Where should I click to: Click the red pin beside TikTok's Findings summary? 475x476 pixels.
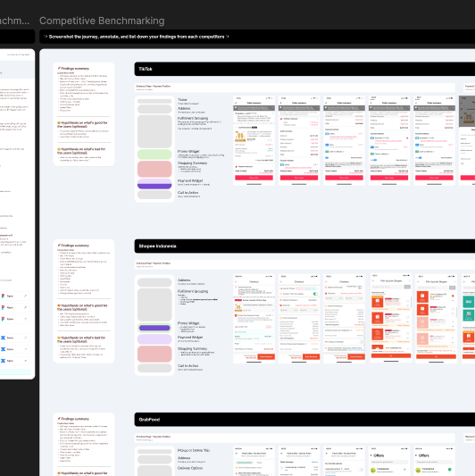(59, 68)
